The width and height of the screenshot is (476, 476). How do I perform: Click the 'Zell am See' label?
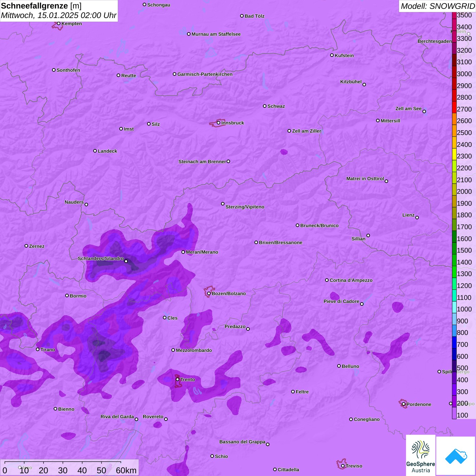click(408, 108)
